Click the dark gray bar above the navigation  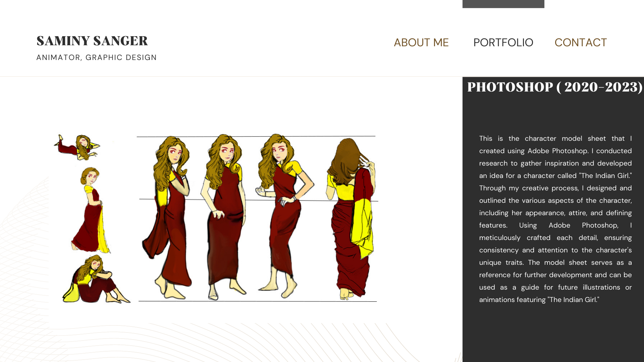coord(503,4)
